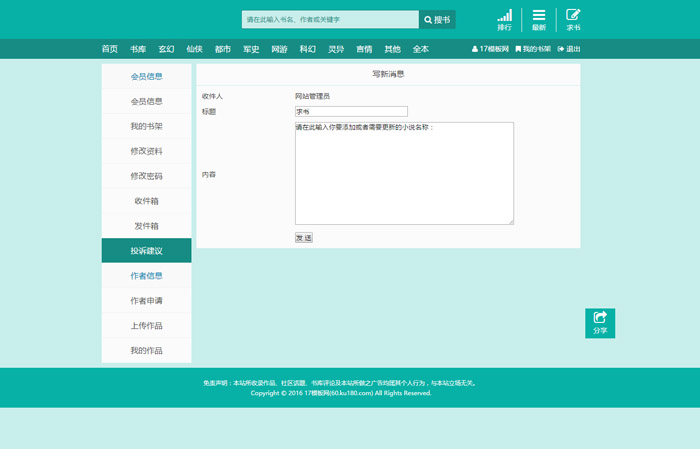Click the 搜书 search button
Screen dimensions: 700x449
click(437, 20)
